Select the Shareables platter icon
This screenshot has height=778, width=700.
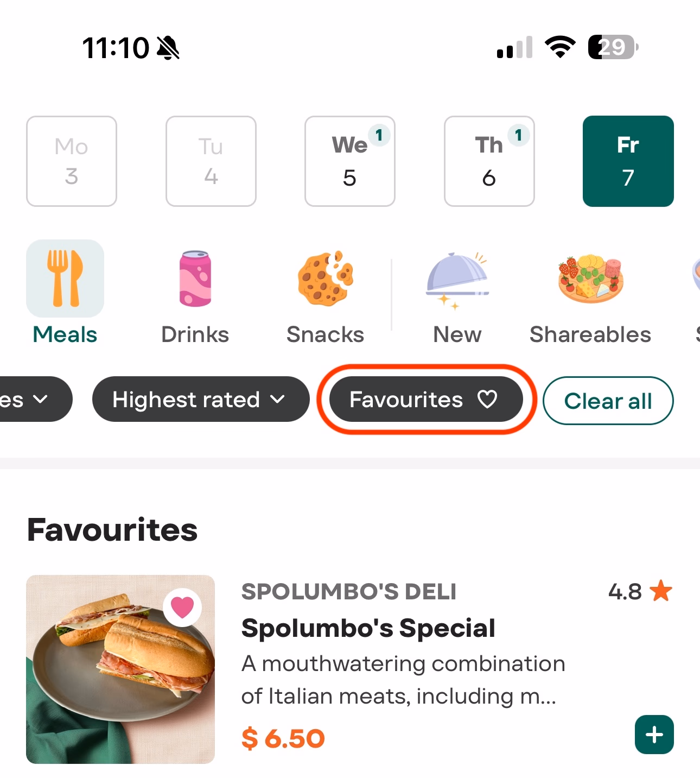click(590, 279)
